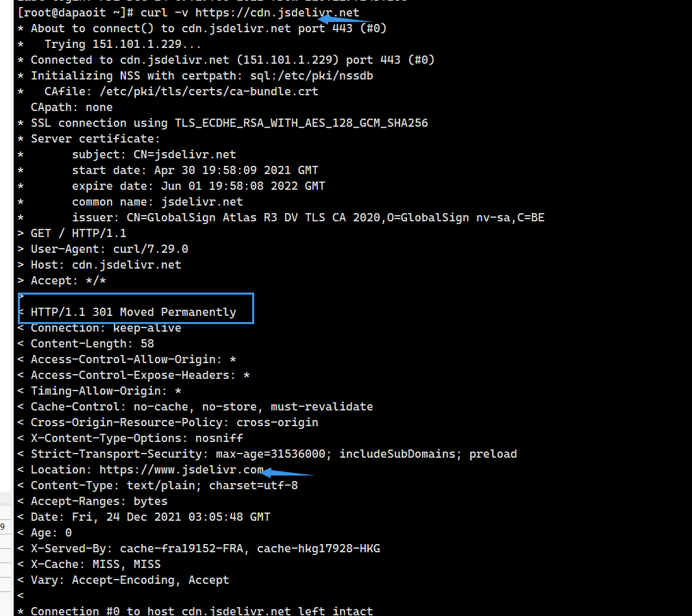Select the 'About to connect()' line
692x616 pixels.
202,29
